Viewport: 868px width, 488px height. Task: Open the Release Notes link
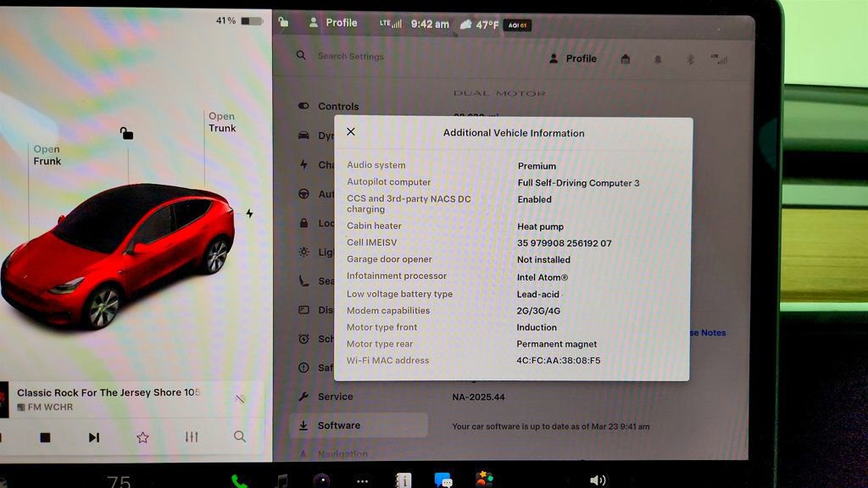708,332
